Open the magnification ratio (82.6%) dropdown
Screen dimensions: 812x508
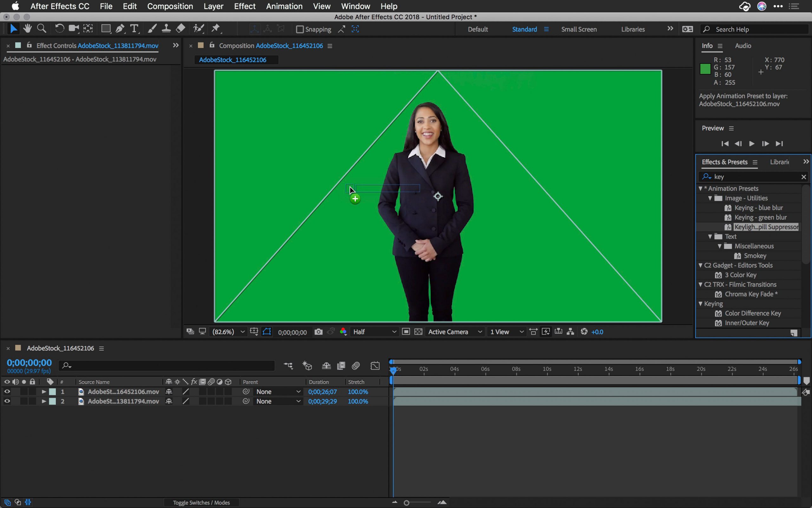coord(228,332)
